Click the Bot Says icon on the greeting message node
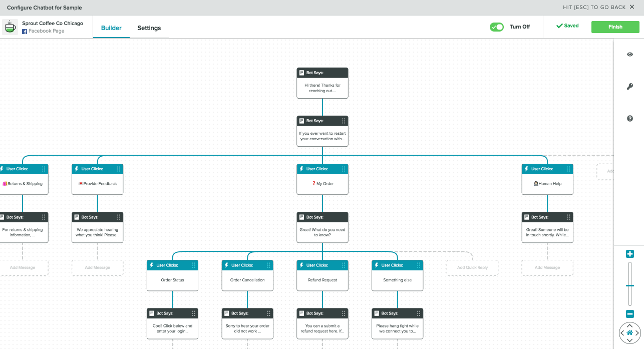The height and width of the screenshot is (349, 644). tap(301, 73)
